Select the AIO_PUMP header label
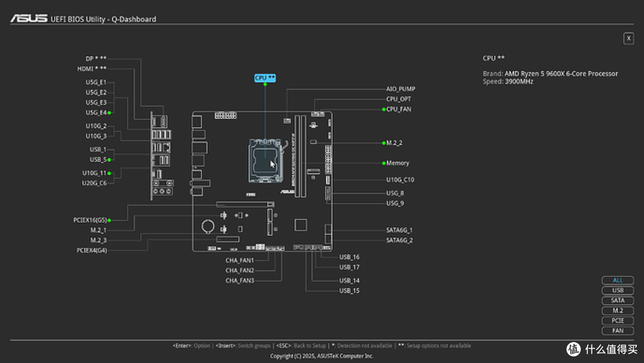This screenshot has height=363, width=644. pos(401,89)
